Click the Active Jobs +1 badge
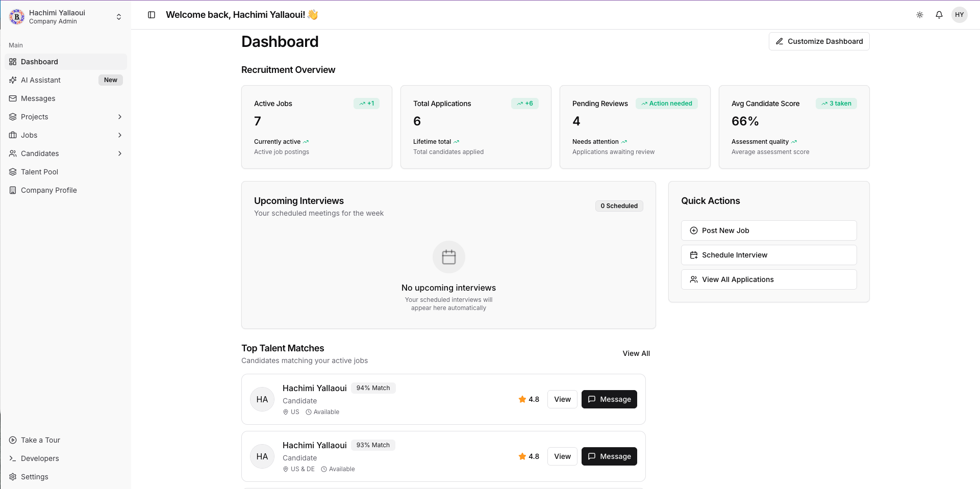This screenshot has width=980, height=489. 366,104
